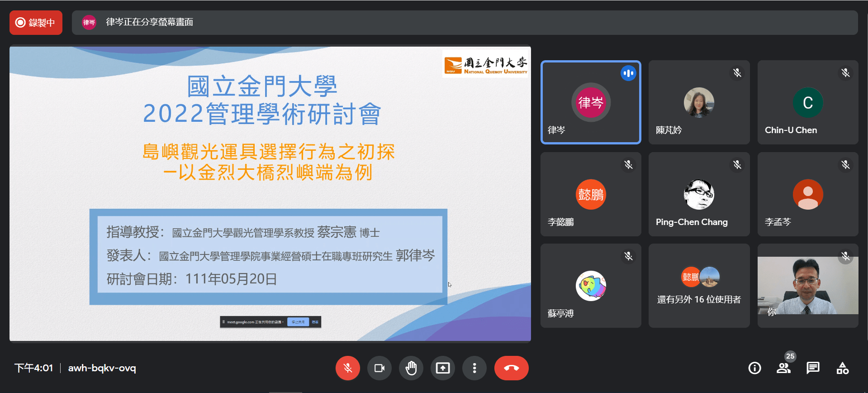This screenshot has height=393, width=868.
Task: Open the chat panel icon
Action: click(813, 368)
